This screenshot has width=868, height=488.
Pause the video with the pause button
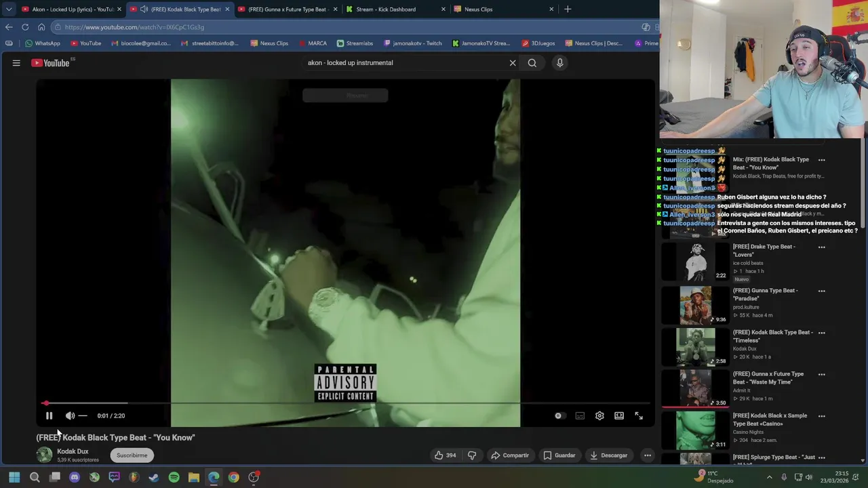pyautogui.click(x=49, y=415)
